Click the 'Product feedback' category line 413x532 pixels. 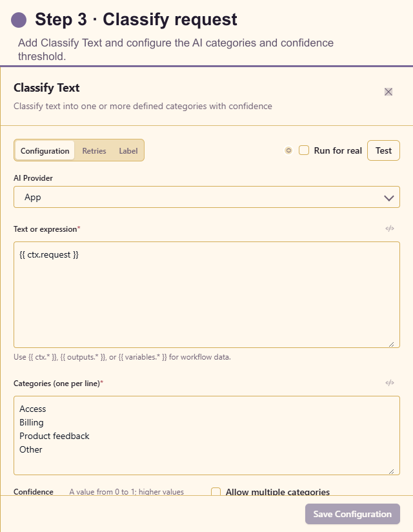coord(54,436)
